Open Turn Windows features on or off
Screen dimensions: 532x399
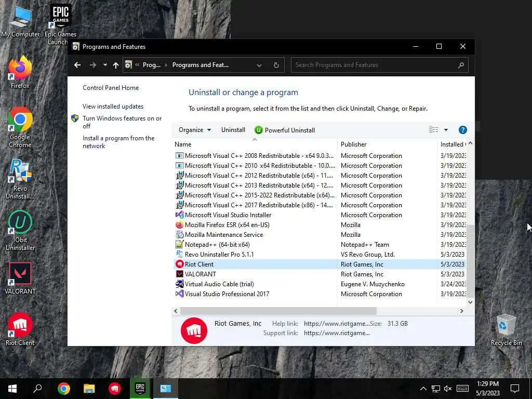[x=122, y=122]
